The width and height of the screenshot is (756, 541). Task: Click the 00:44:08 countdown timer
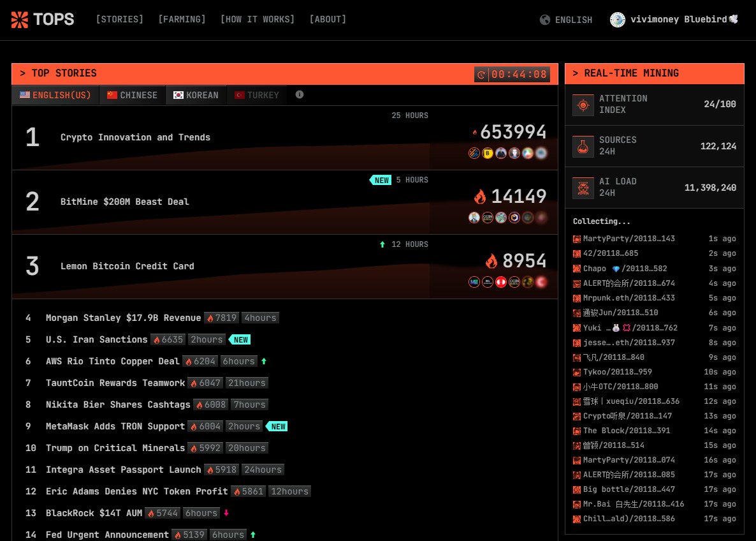click(512, 74)
